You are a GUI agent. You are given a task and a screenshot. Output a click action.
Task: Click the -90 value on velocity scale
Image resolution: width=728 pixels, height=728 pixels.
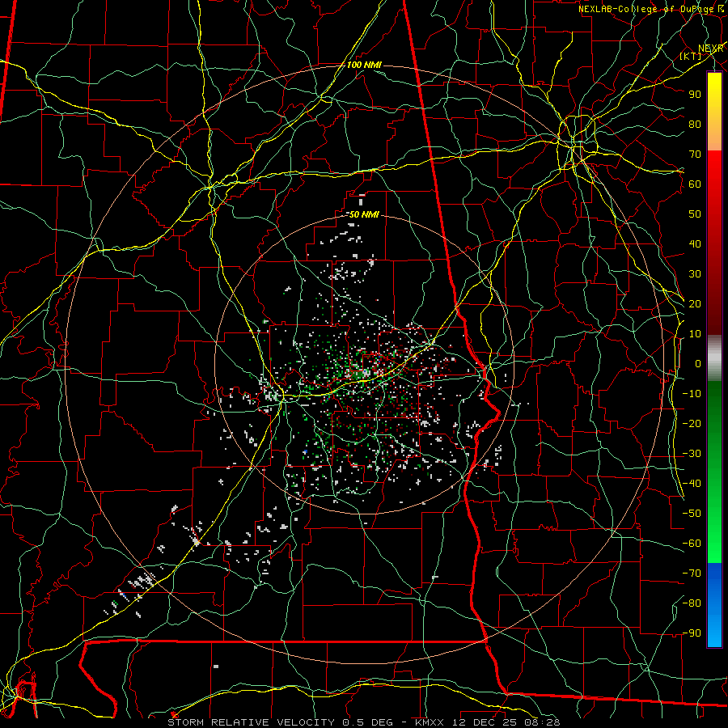692,633
